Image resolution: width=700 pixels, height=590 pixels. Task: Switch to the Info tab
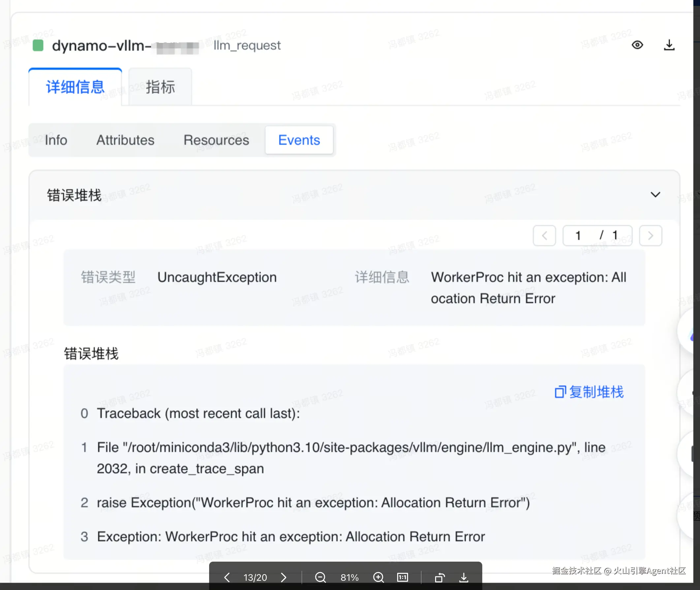[56, 140]
